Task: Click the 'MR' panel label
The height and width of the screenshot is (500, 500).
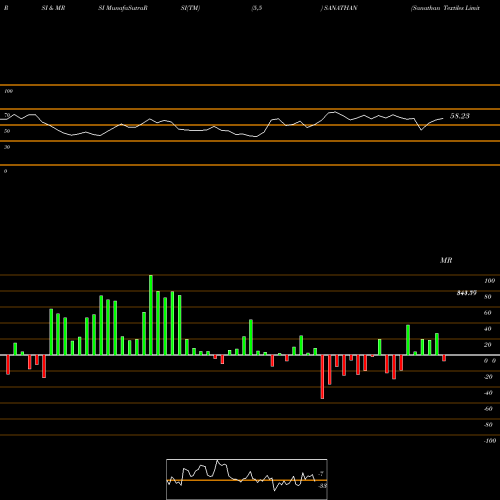Action: (446, 260)
